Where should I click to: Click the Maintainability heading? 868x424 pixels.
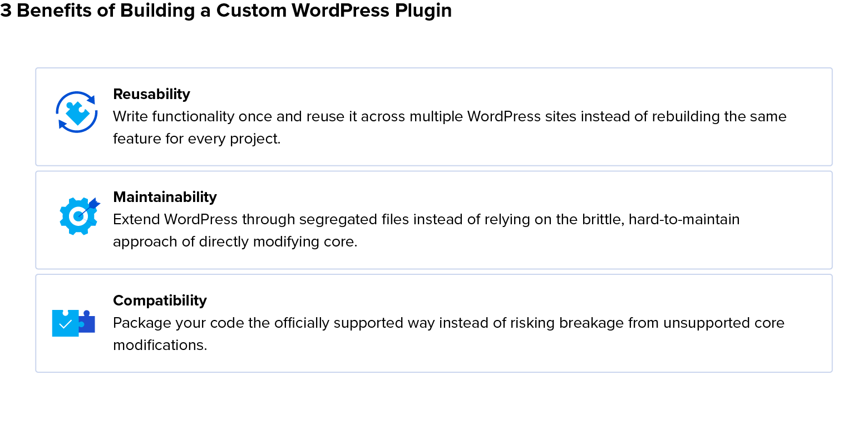(x=165, y=197)
